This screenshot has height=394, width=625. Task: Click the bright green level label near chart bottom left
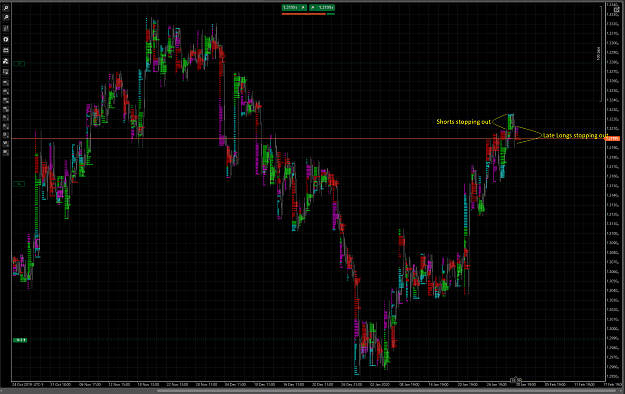pos(20,340)
